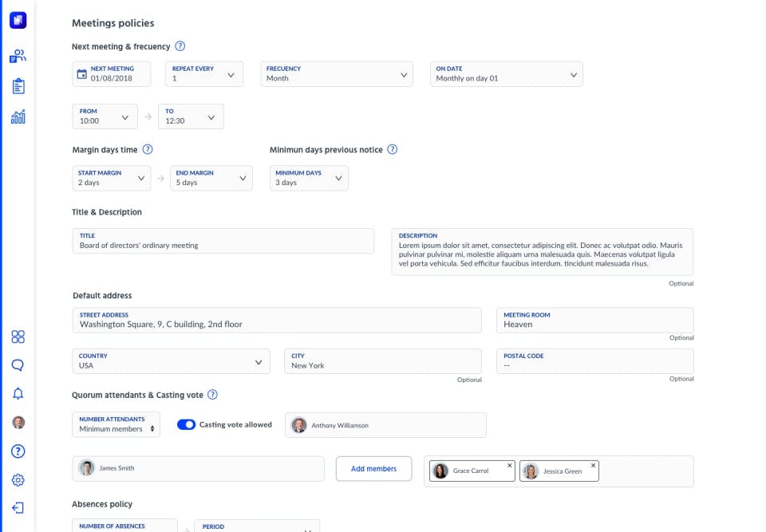Image resolution: width=766 pixels, height=532 pixels.
Task: Open the apps grid icon in sidebar
Action: [x=18, y=337]
